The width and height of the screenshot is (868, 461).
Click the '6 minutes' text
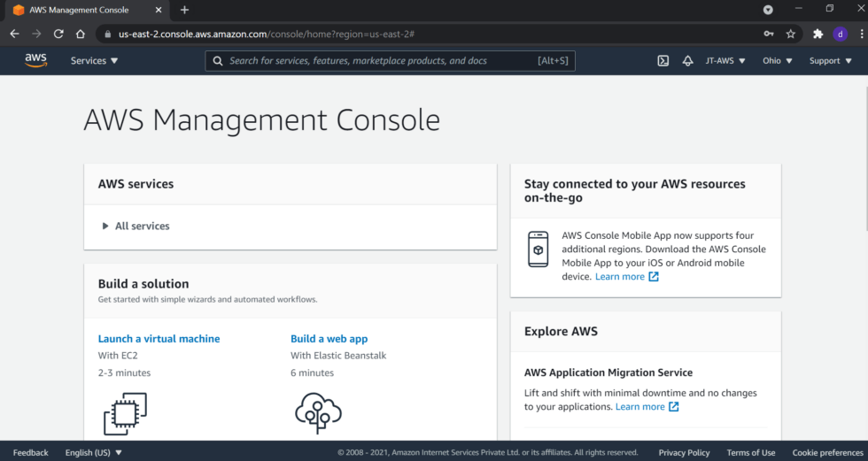tap(312, 373)
